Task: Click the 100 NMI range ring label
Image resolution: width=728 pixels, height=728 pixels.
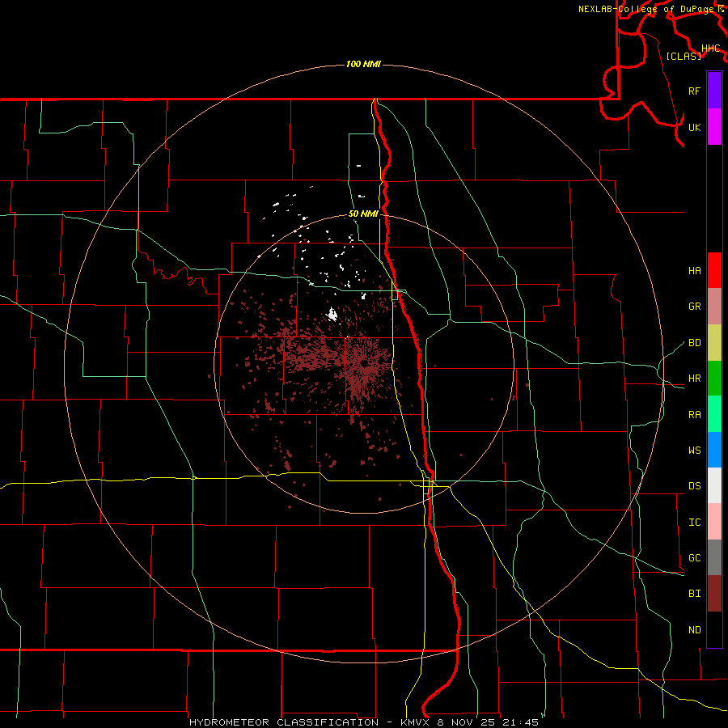Action: [363, 64]
